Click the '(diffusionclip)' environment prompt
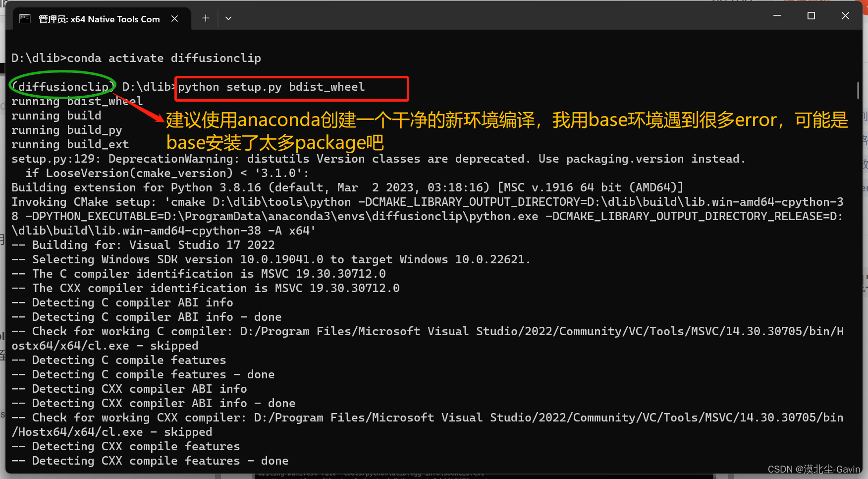 pos(63,87)
